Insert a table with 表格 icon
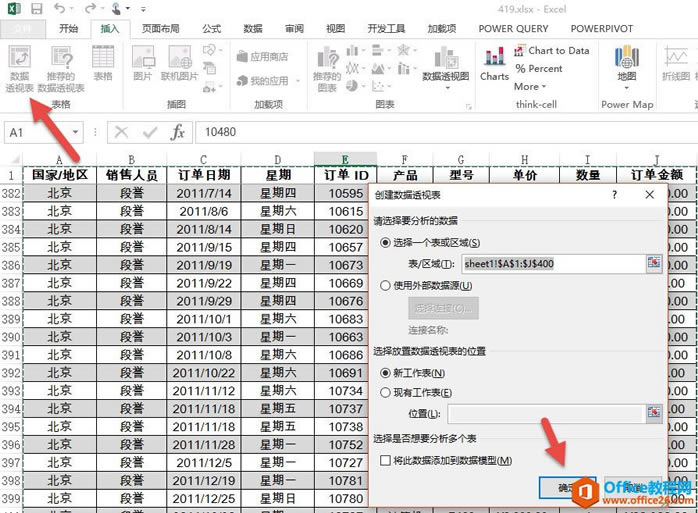 103,62
